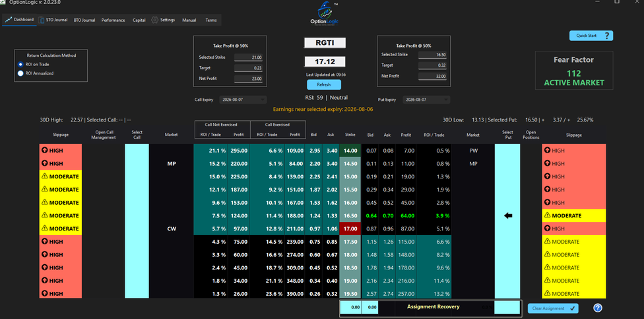The width and height of the screenshot is (644, 319).
Task: Expand the Call Expiry dropdown
Action: click(x=243, y=100)
